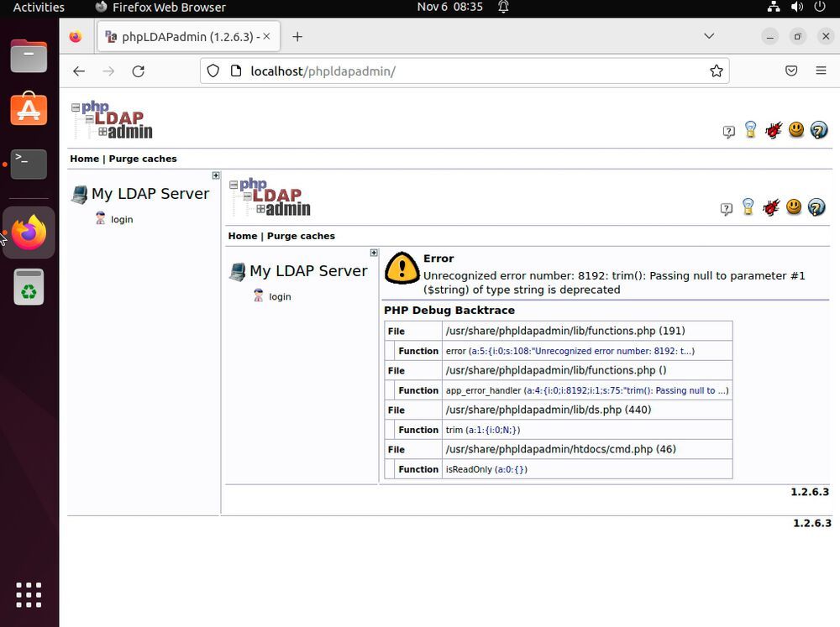Report a bug via the red bug icon
The image size is (840, 627).
tap(772, 130)
